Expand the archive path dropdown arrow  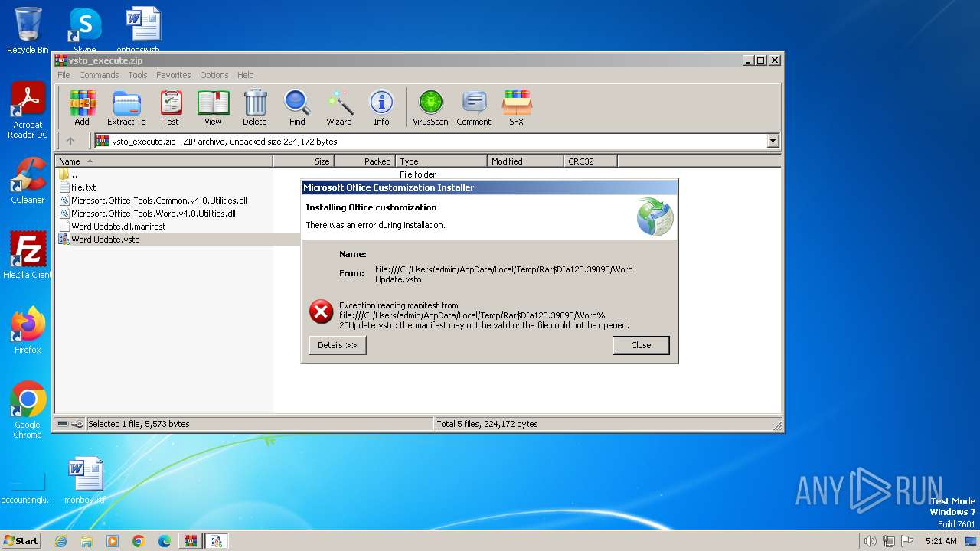point(773,141)
